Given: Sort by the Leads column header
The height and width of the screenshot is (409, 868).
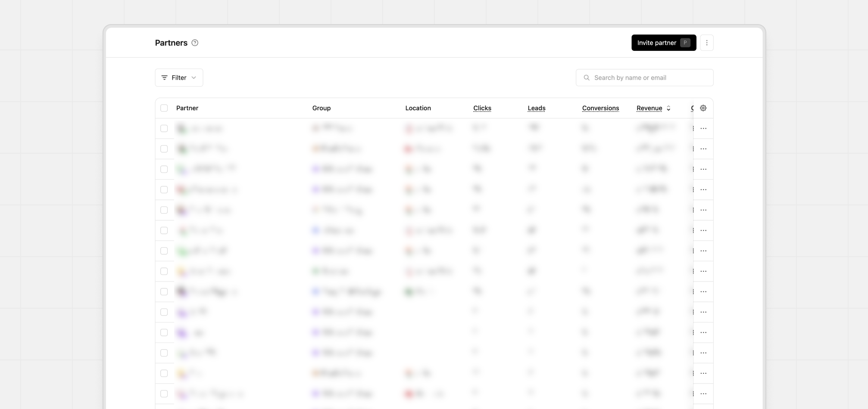Looking at the screenshot, I should [536, 108].
